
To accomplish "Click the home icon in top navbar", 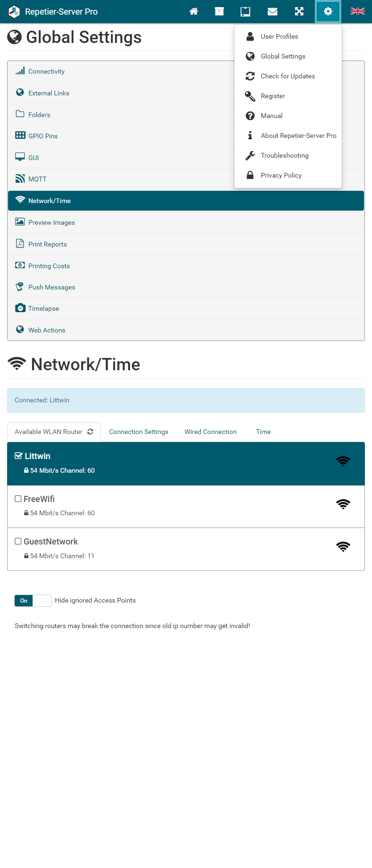I will click(x=194, y=12).
